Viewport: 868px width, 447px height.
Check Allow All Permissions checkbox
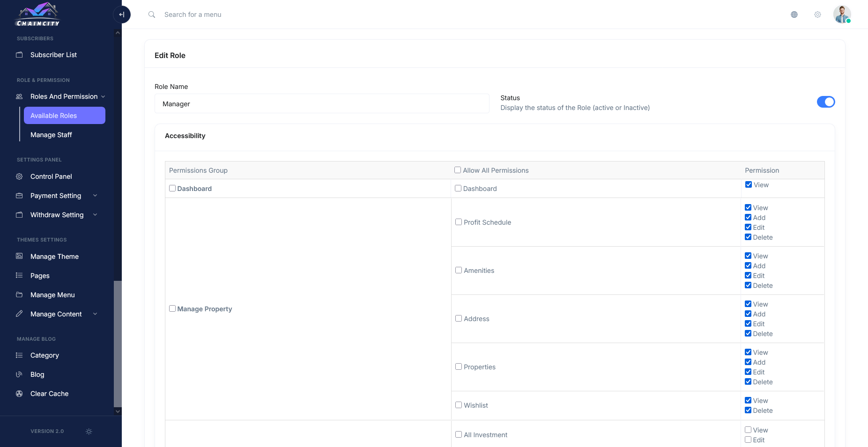(458, 170)
